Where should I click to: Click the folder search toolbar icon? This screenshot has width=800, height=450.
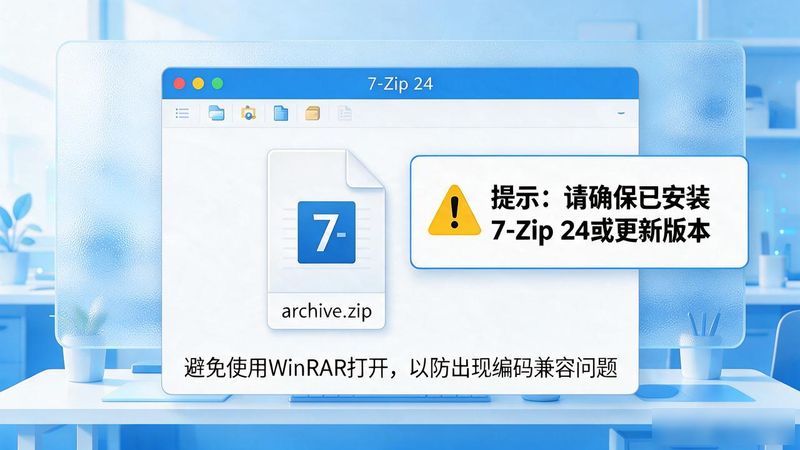coord(248,113)
